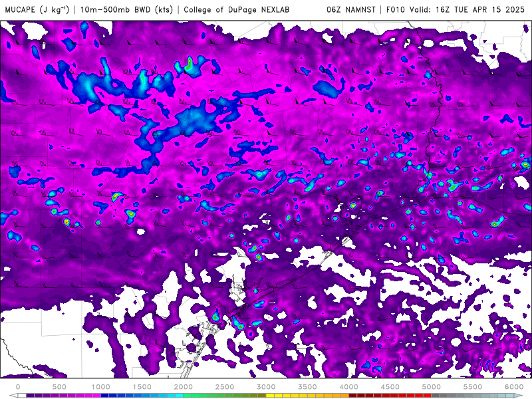Click the colorbar label "3000"
Screen dimensions: 532x399
pyautogui.click(x=267, y=387)
